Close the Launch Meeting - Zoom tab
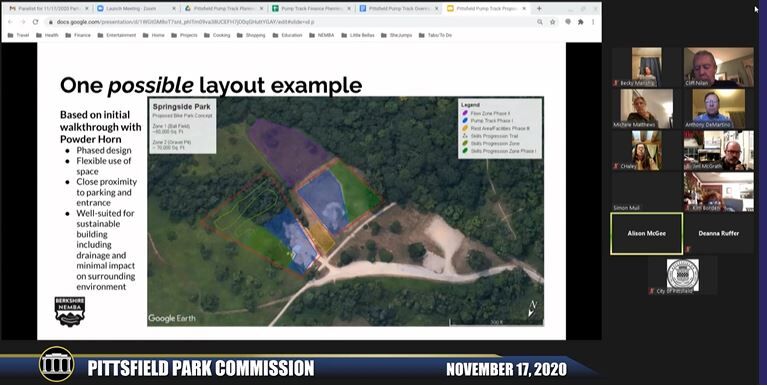Image resolution: width=767 pixels, height=386 pixels. click(175, 9)
